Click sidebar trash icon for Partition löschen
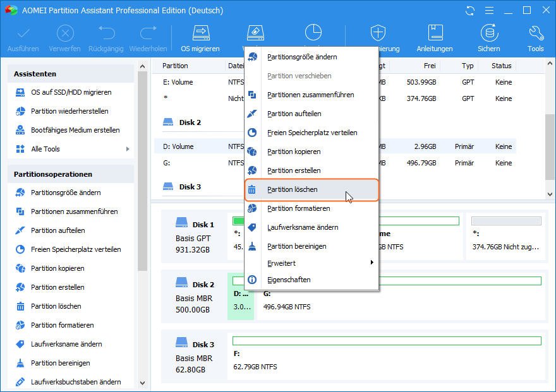The width and height of the screenshot is (556, 392). pos(21,306)
